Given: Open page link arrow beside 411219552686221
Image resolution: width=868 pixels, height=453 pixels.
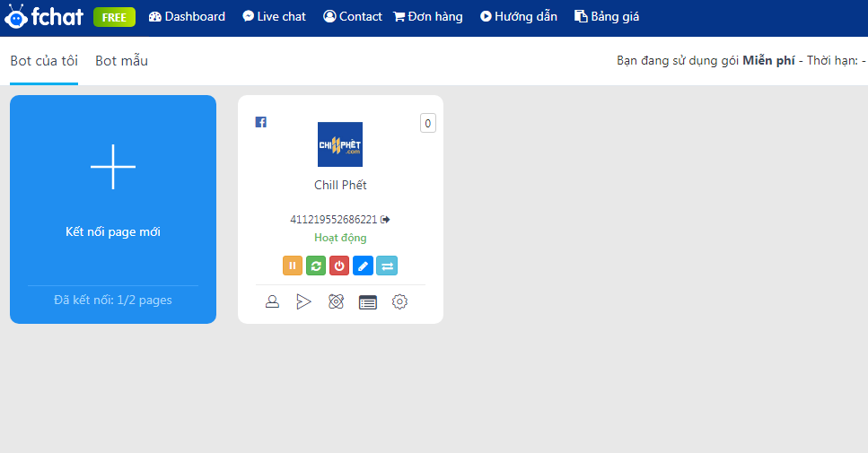Looking at the screenshot, I should (x=385, y=220).
